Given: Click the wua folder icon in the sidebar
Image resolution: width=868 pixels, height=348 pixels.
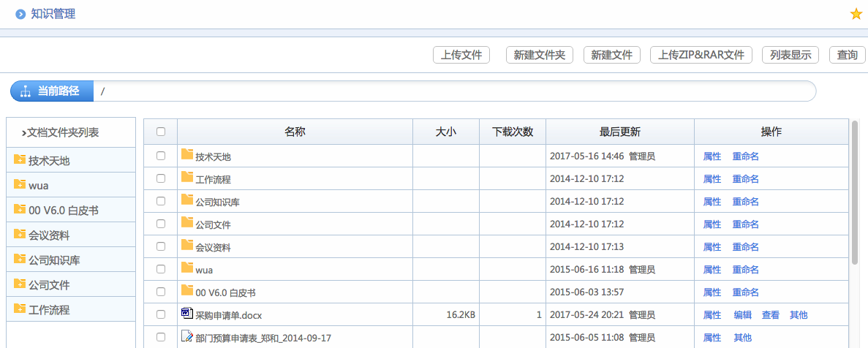Looking at the screenshot, I should point(20,185).
